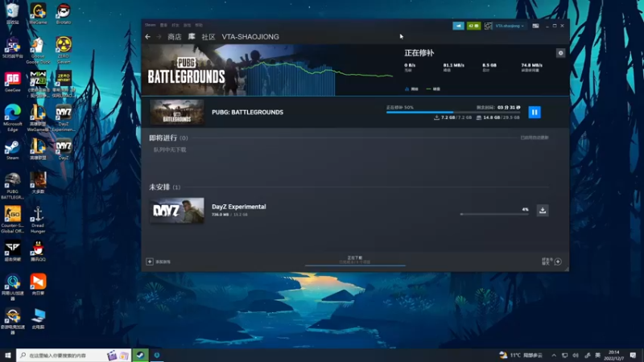Open the WeGame desktop icon
Screen dimensions: 644x362
point(38,13)
